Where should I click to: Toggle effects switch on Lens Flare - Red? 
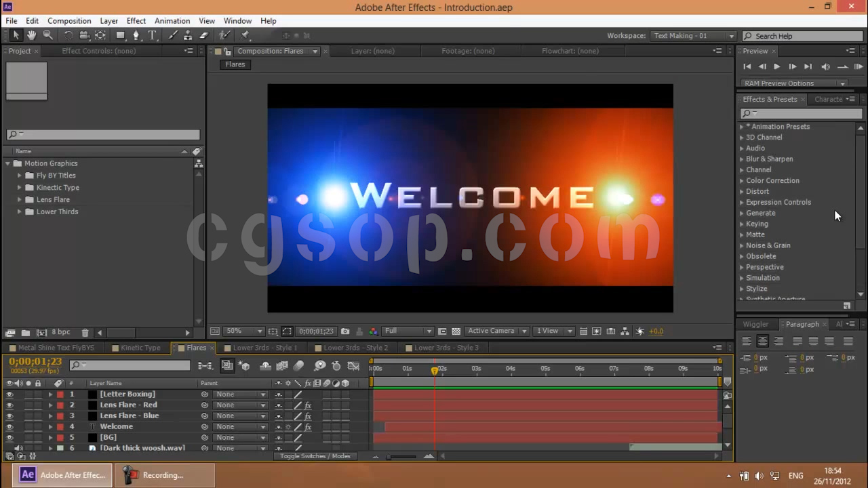point(308,405)
